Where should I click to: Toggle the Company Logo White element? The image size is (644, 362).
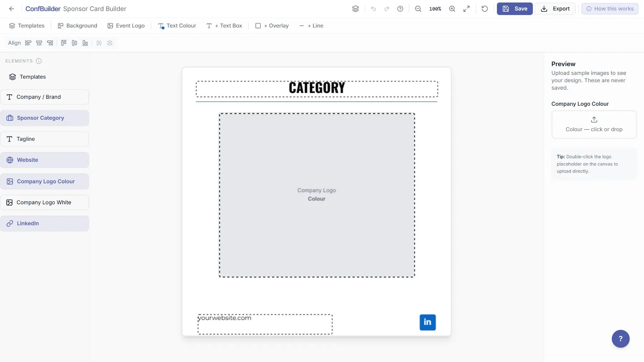coord(44,202)
